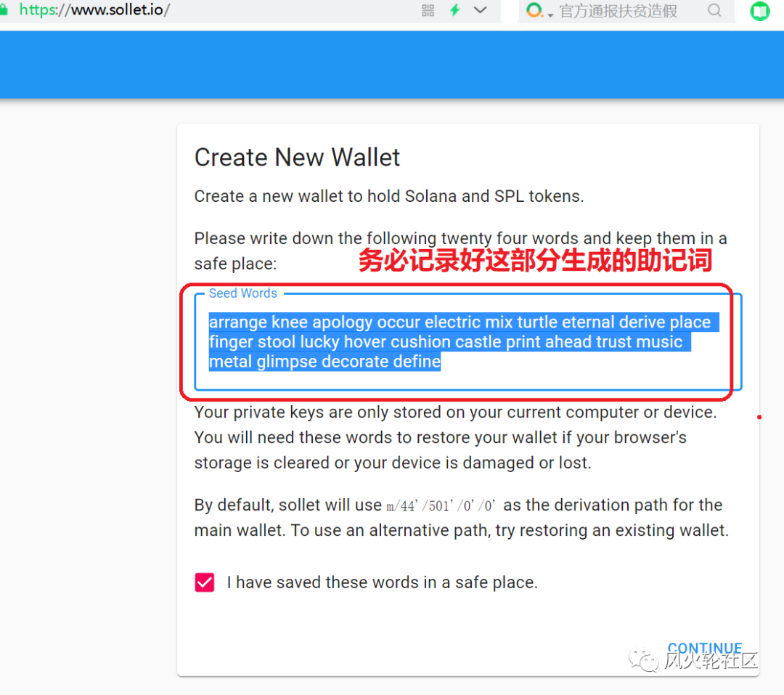Expand the address bar chevron dropdown
This screenshot has width=784, height=695.
click(480, 10)
